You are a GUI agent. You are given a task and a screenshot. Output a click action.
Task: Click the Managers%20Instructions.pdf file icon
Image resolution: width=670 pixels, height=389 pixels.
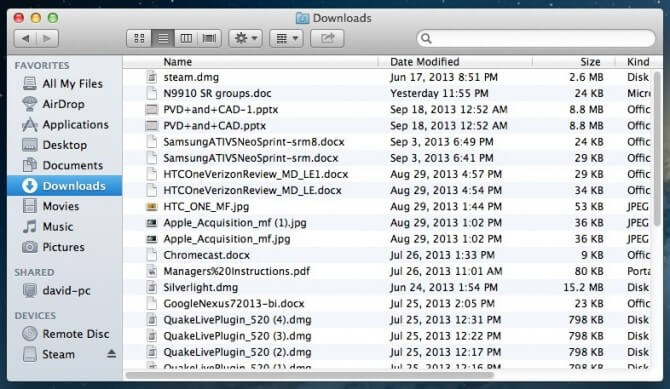151,271
